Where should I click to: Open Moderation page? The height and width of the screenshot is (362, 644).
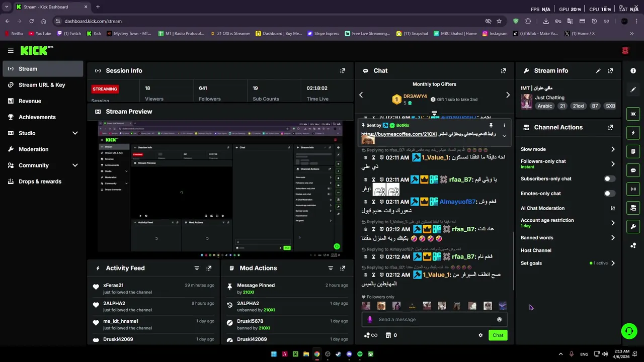coord(43,149)
